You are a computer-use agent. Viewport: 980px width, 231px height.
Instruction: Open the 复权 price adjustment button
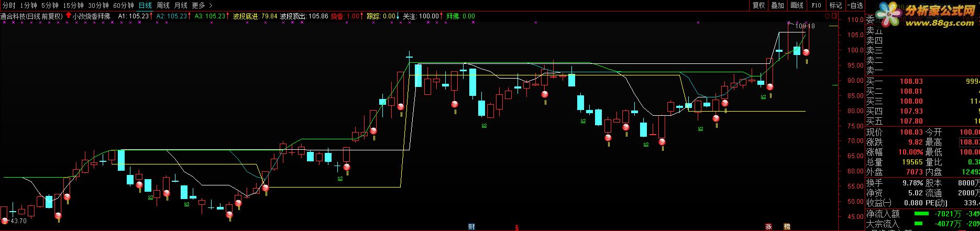point(758,5)
